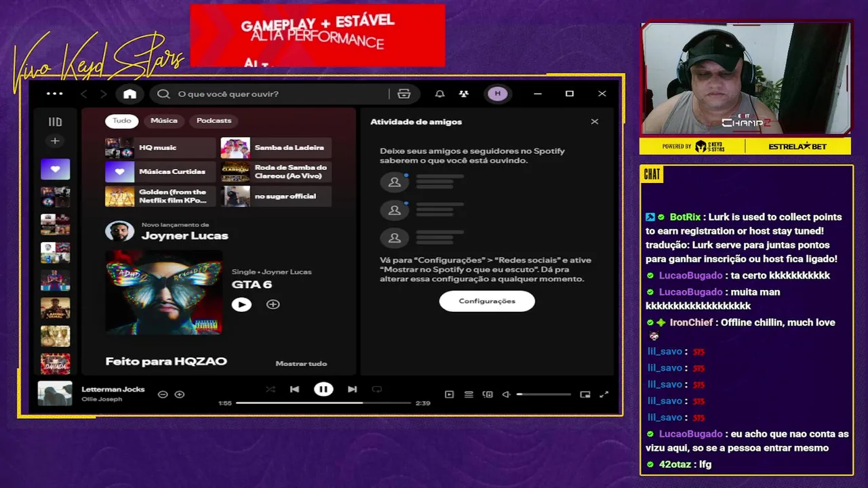Hide the song with minus circle icon

click(x=163, y=394)
